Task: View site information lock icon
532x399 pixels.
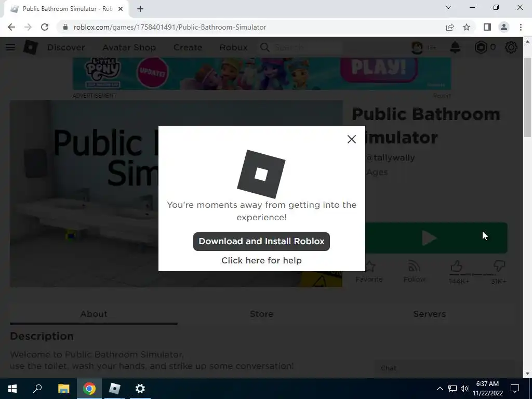Action: point(65,27)
